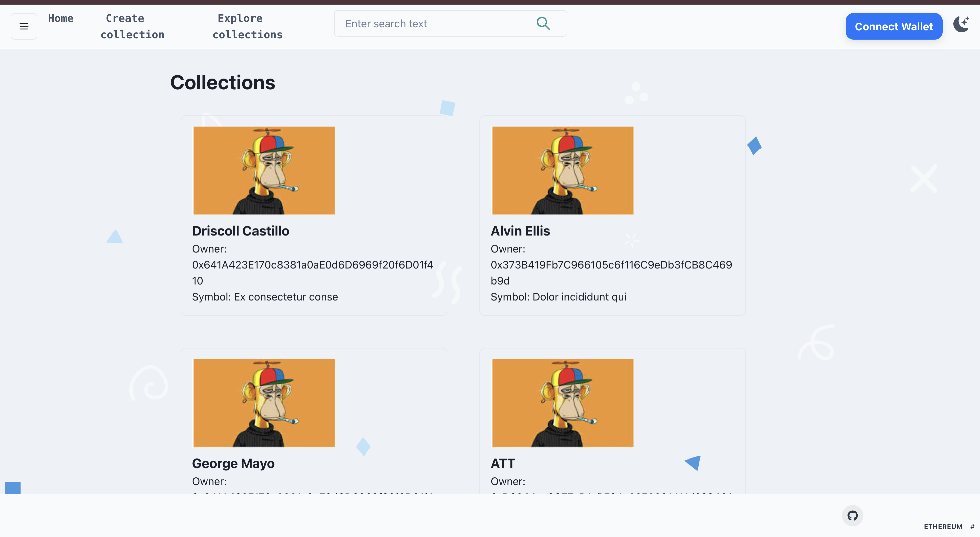Image resolution: width=980 pixels, height=537 pixels.
Task: Open the GitHub link icon
Action: (x=852, y=516)
